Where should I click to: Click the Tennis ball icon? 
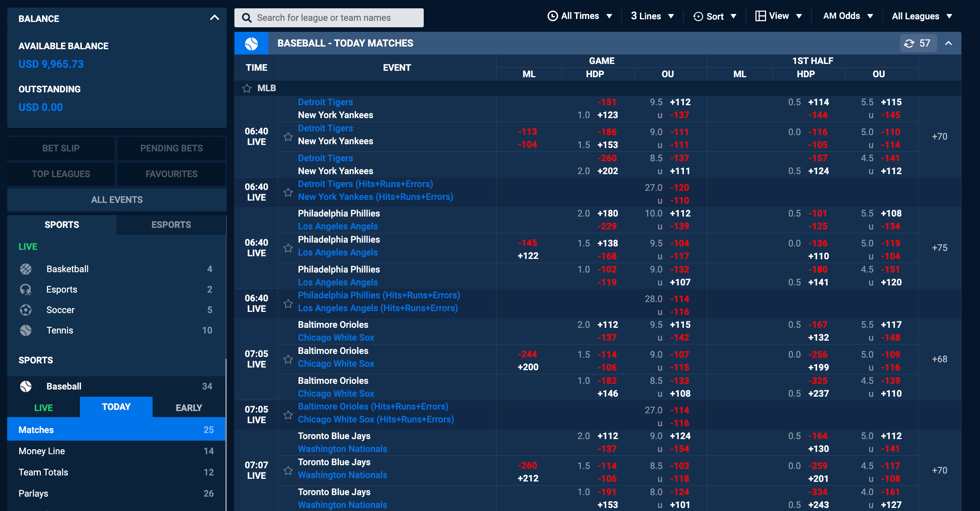coord(26,331)
